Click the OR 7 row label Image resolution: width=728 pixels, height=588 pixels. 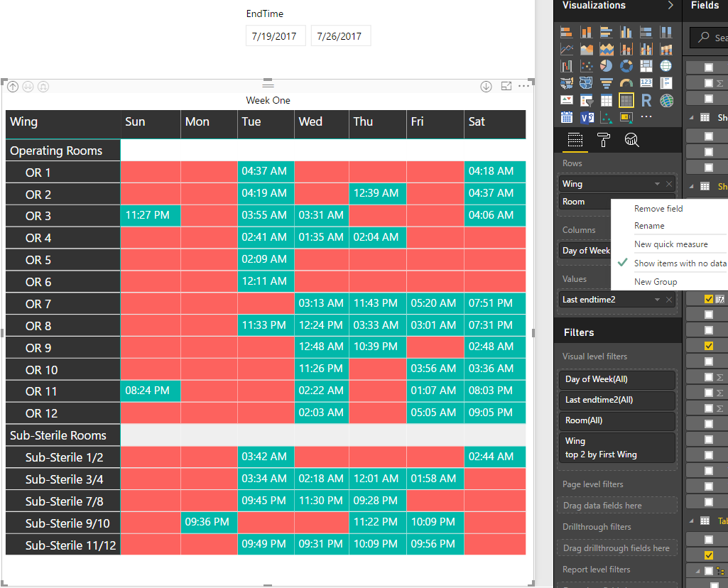pos(63,304)
